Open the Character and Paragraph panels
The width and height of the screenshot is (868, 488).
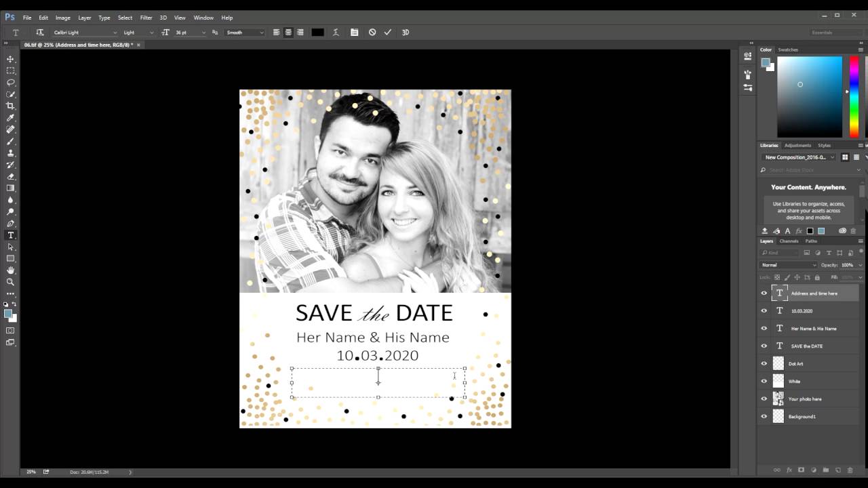[x=354, y=32]
